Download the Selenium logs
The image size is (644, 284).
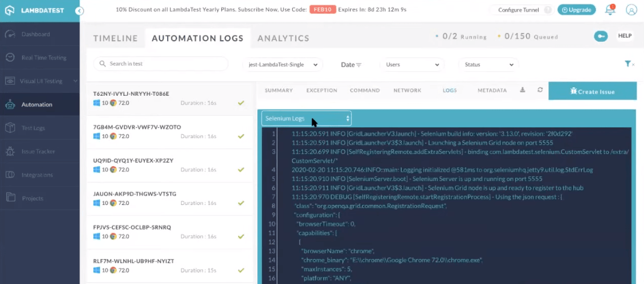coord(522,90)
